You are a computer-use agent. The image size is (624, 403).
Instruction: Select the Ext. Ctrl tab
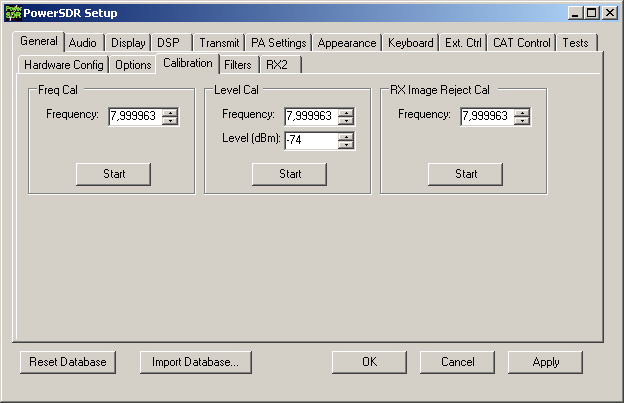(x=463, y=43)
